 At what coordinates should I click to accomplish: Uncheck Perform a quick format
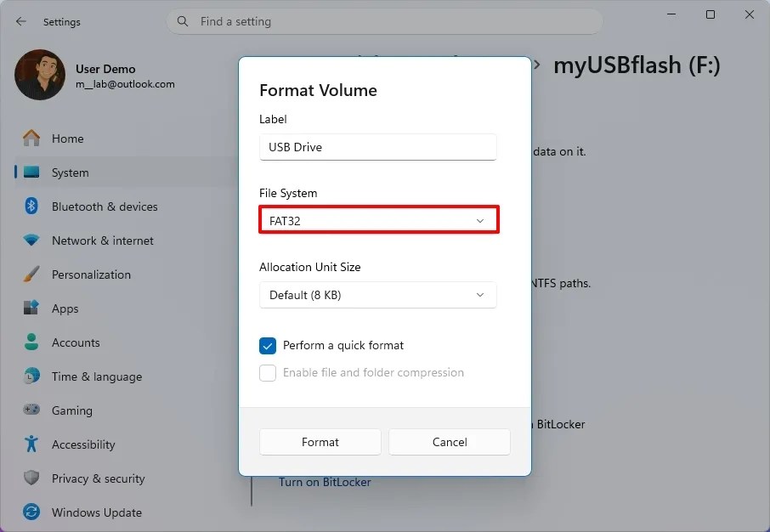(x=268, y=345)
